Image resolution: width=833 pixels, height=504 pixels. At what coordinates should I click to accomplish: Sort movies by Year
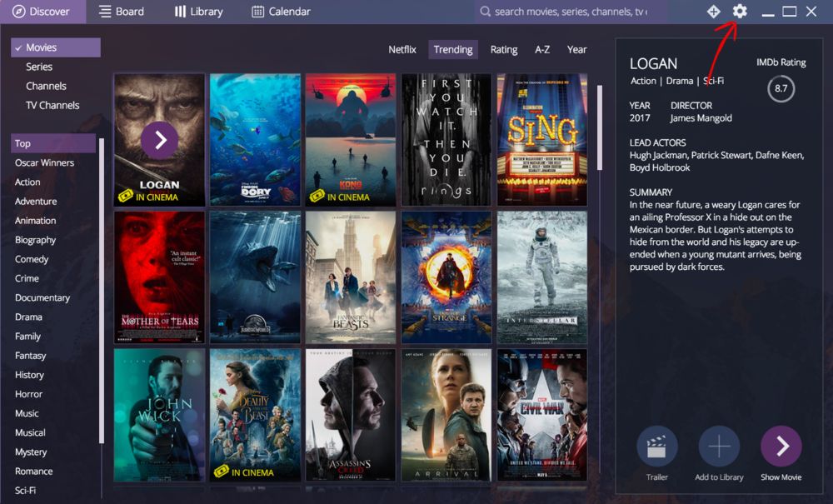576,49
